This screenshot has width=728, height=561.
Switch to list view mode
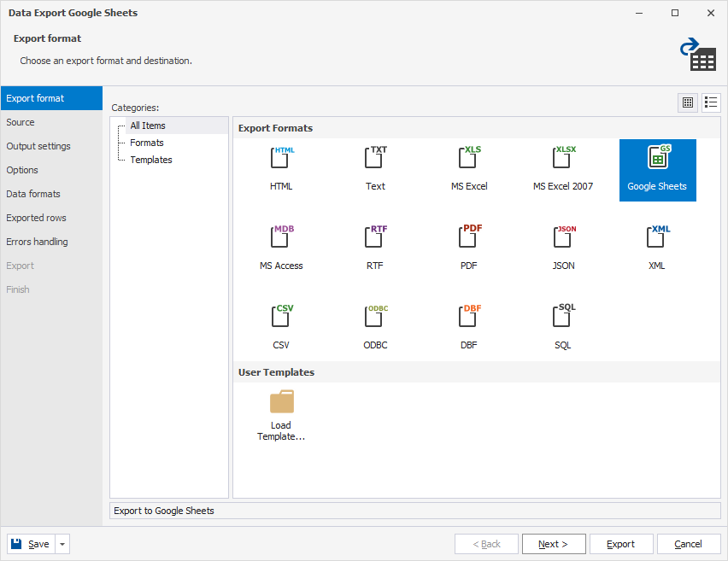point(711,102)
